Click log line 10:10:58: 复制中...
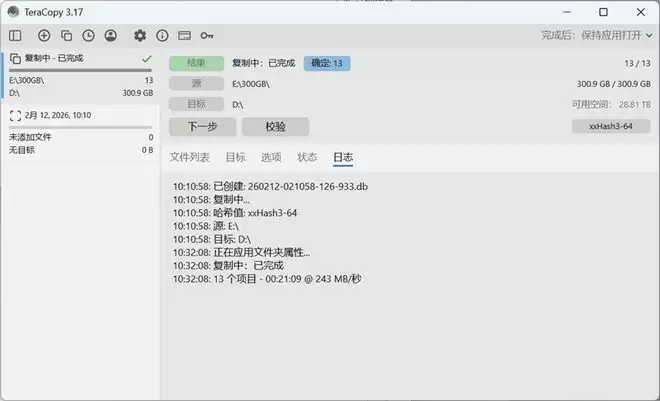 click(x=211, y=199)
